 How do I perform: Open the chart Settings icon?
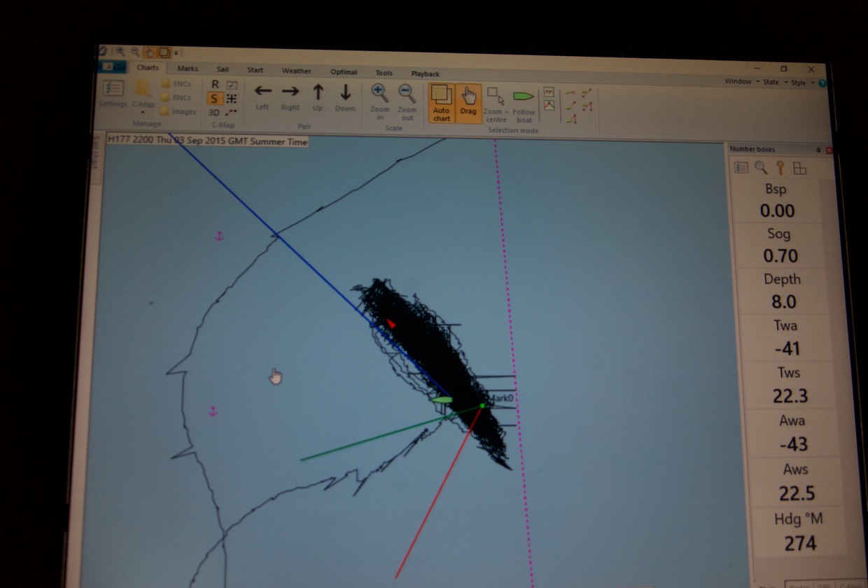113,93
